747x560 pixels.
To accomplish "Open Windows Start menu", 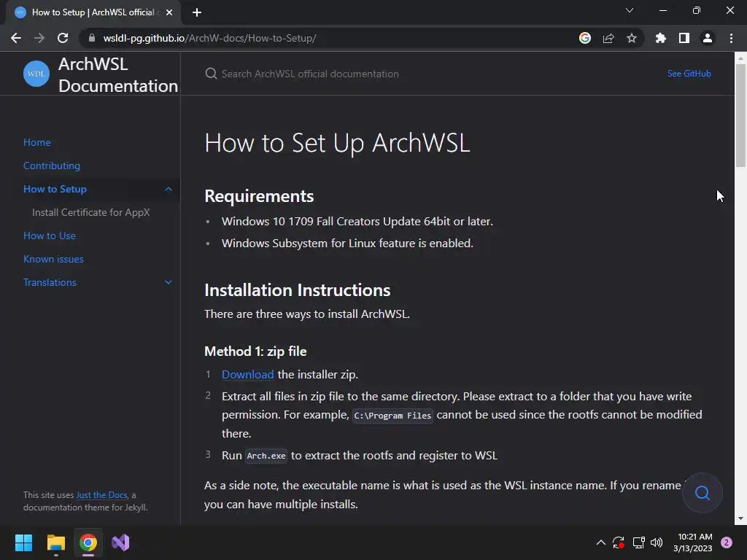I will click(x=23, y=542).
